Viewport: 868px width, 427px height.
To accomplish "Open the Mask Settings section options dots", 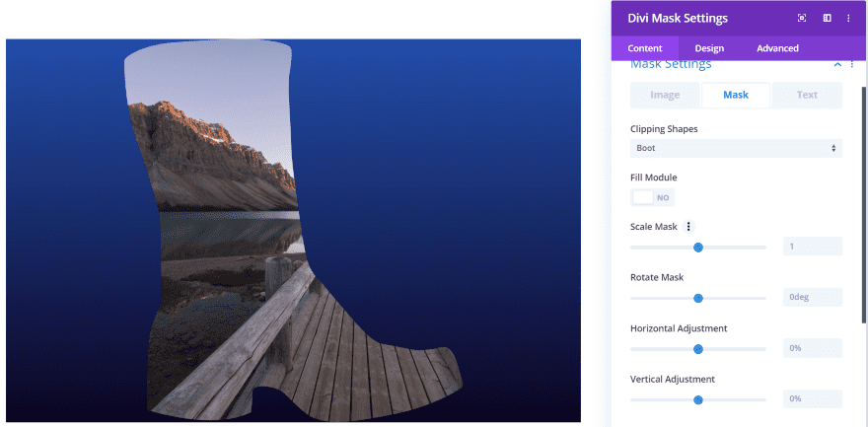I will coord(852,64).
